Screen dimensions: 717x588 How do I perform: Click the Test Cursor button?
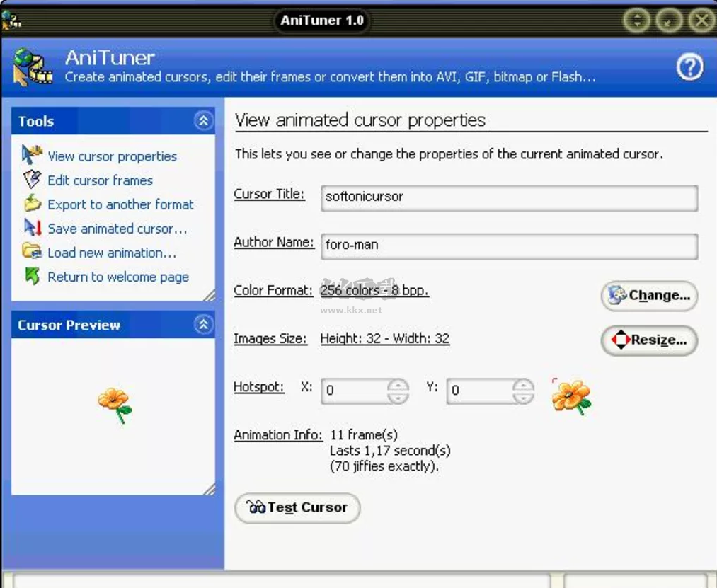[297, 507]
